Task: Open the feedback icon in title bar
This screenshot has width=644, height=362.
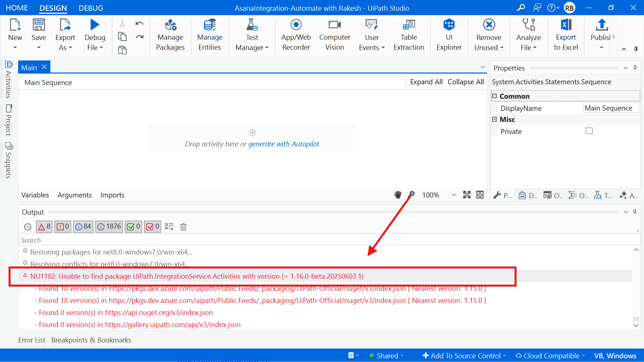Action: (537, 8)
